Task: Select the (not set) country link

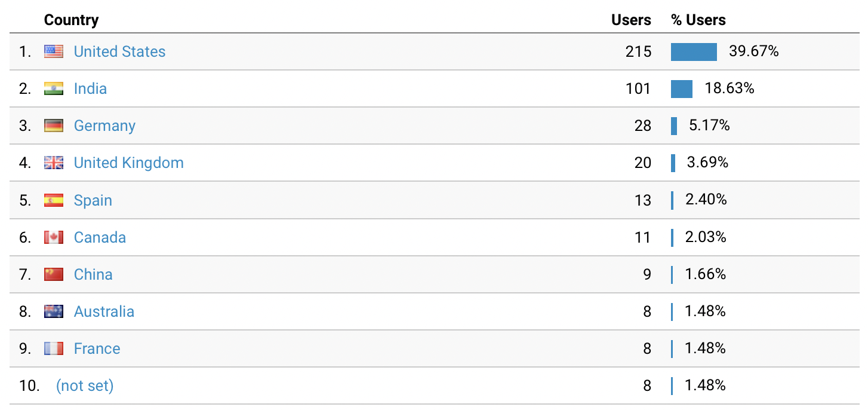Action: click(85, 386)
